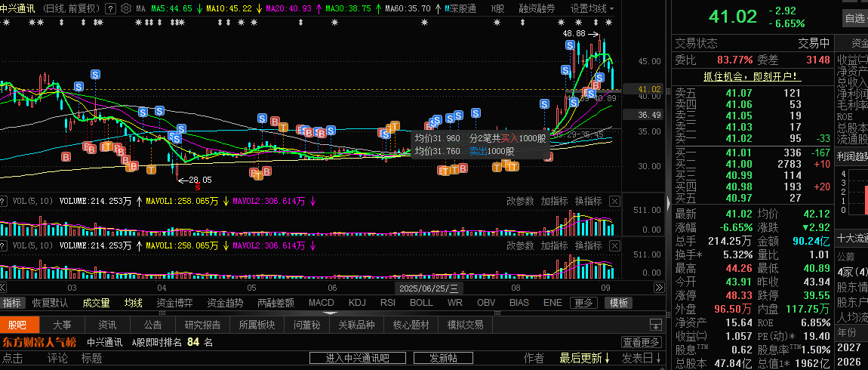
Task: Open the 关联品种 tab
Action: 356,325
